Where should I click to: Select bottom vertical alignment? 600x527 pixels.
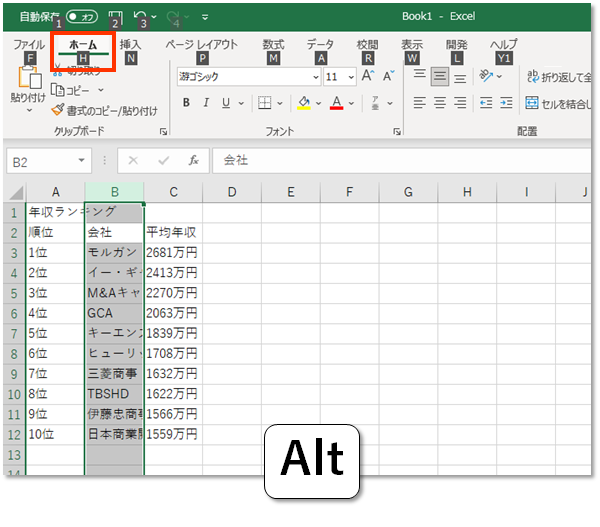(x=460, y=77)
